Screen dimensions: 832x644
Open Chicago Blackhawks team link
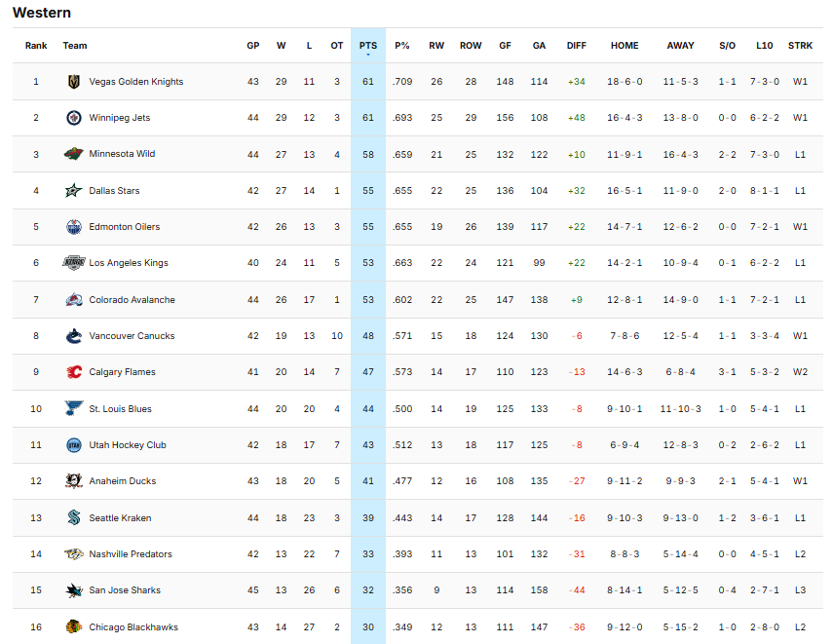coord(133,627)
